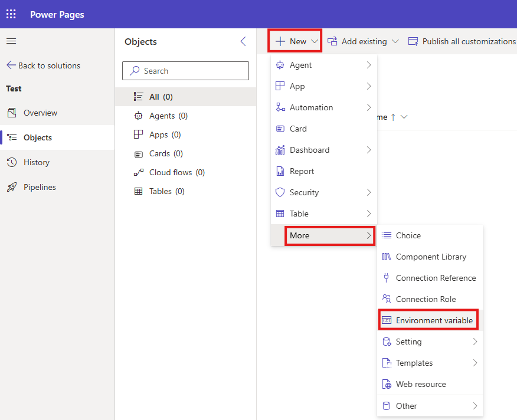Expand the Agent submenu arrow

pyautogui.click(x=369, y=65)
